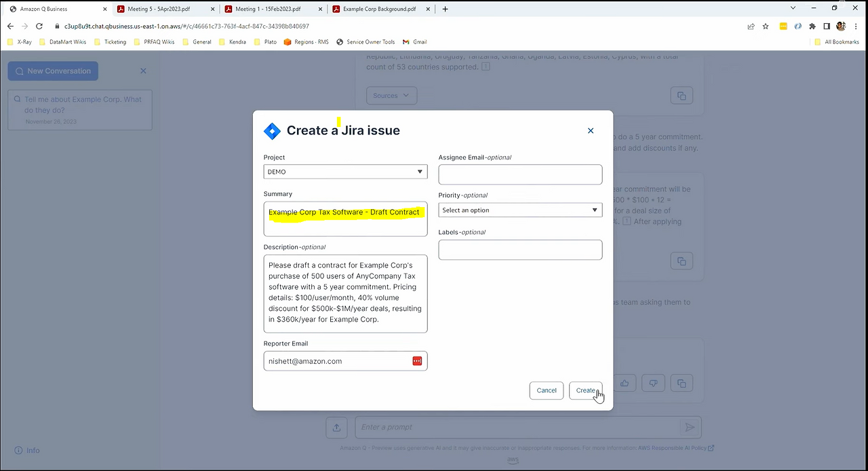Go back using the browser back arrow

(10, 26)
